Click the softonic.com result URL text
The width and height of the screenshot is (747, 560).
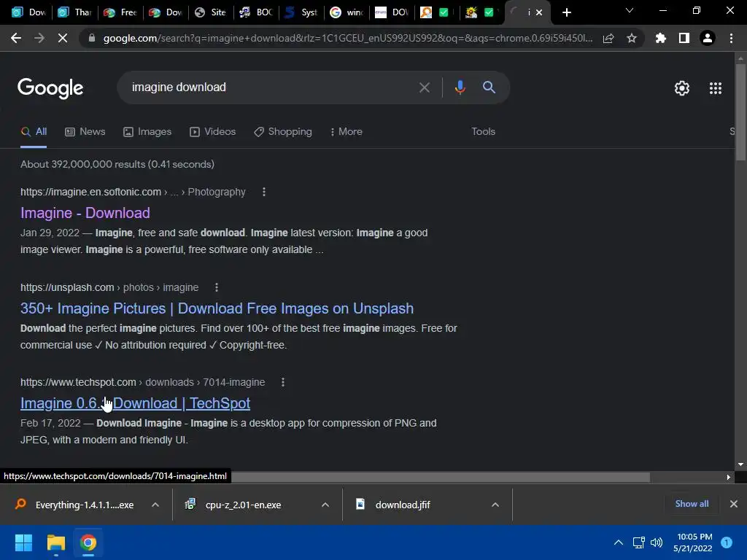[90, 192]
